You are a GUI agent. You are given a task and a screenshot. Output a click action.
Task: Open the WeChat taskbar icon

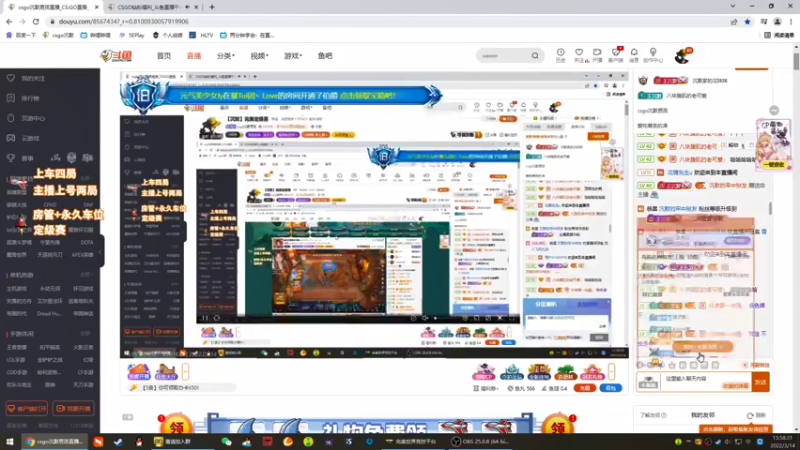point(226,441)
